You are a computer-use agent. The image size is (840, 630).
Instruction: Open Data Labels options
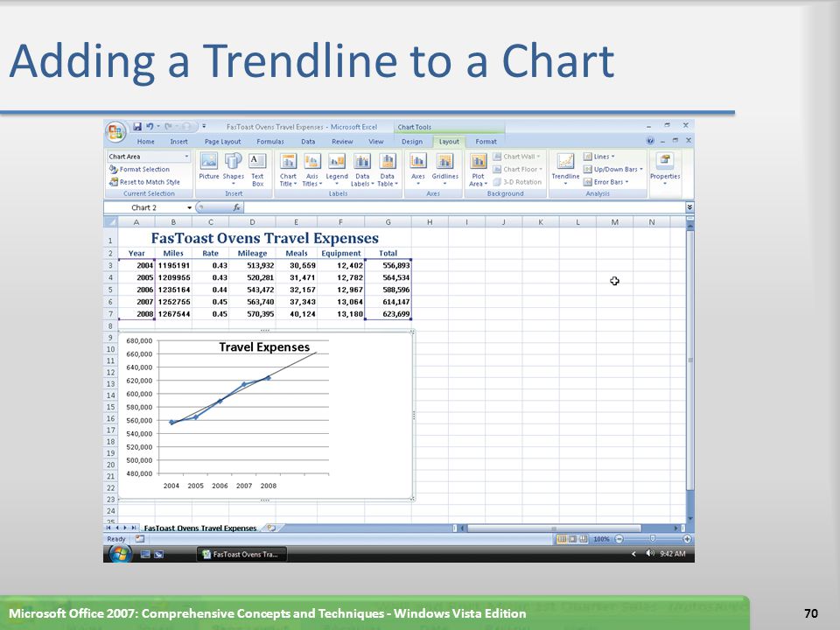362,169
